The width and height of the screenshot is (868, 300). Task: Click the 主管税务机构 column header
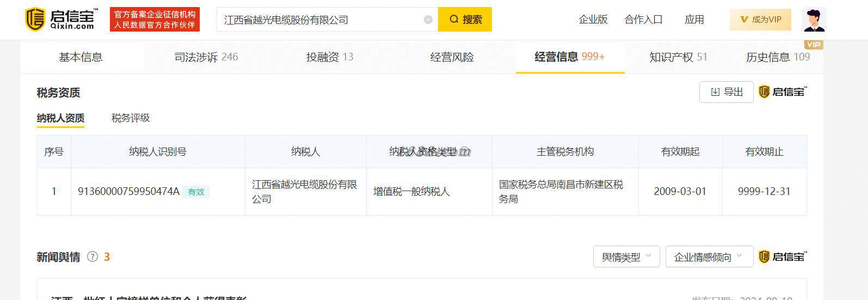pos(565,152)
